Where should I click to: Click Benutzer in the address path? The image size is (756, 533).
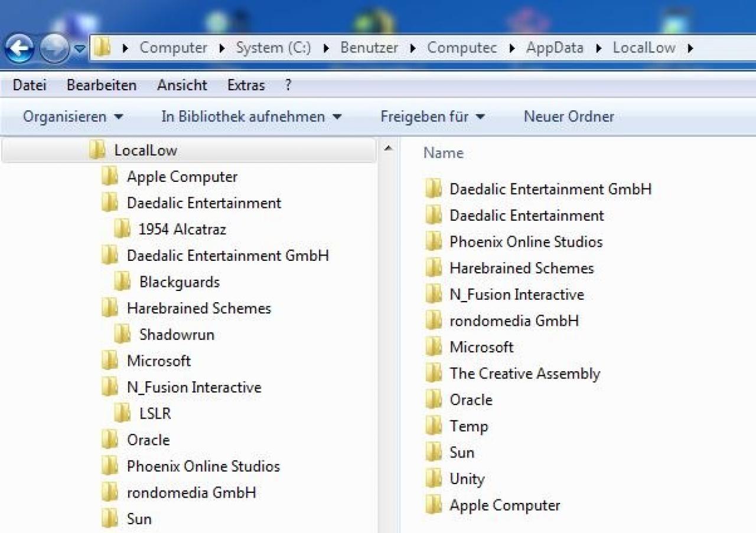click(369, 48)
